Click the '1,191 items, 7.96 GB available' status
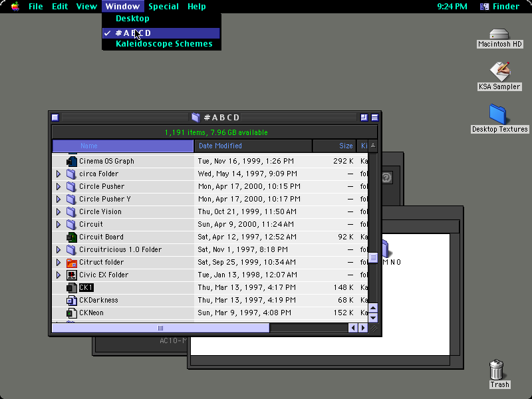532x399 pixels. (x=216, y=132)
